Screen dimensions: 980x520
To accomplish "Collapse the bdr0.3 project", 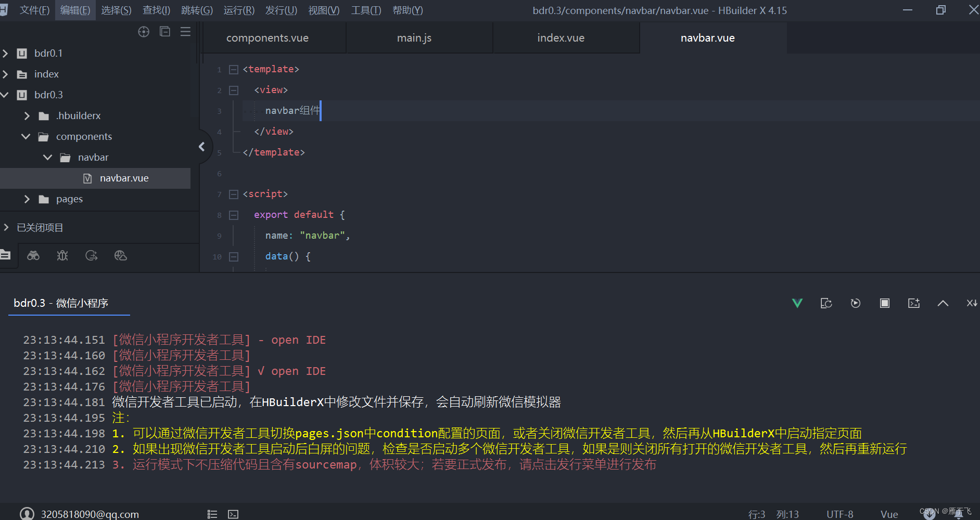I will [5, 95].
